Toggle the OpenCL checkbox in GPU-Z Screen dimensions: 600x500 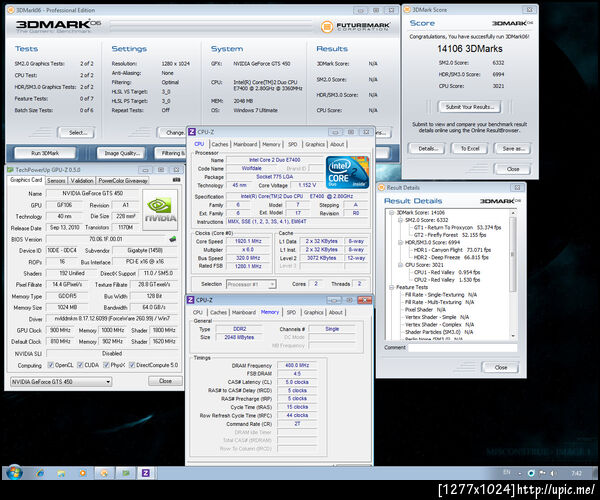tap(50, 365)
